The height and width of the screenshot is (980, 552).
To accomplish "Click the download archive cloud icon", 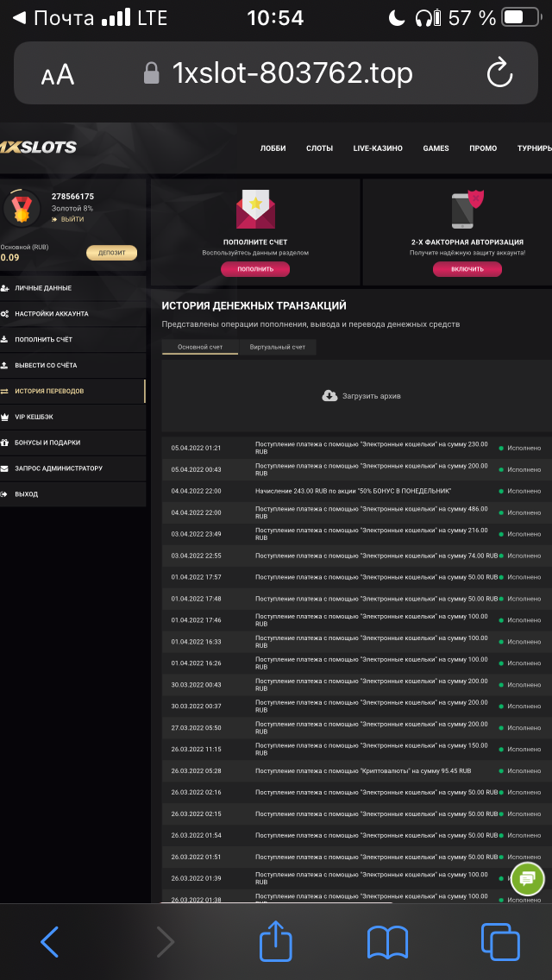I will (329, 396).
